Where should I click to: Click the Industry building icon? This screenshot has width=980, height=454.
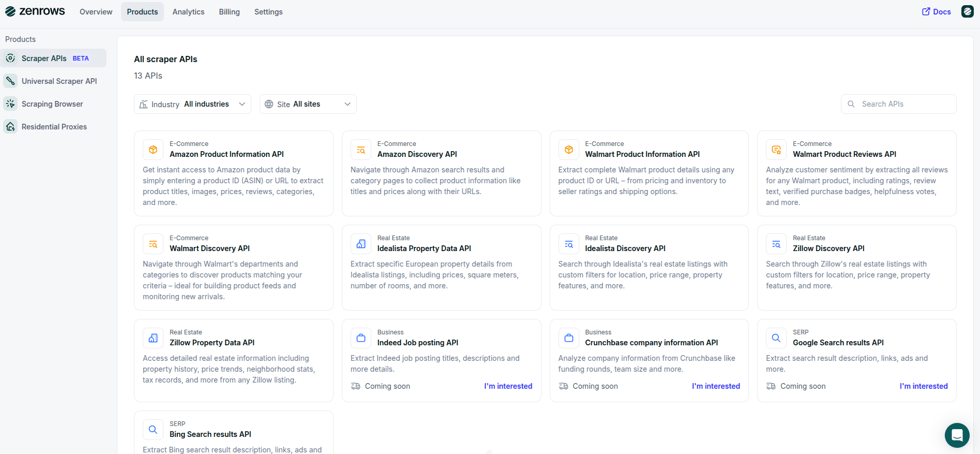point(143,104)
